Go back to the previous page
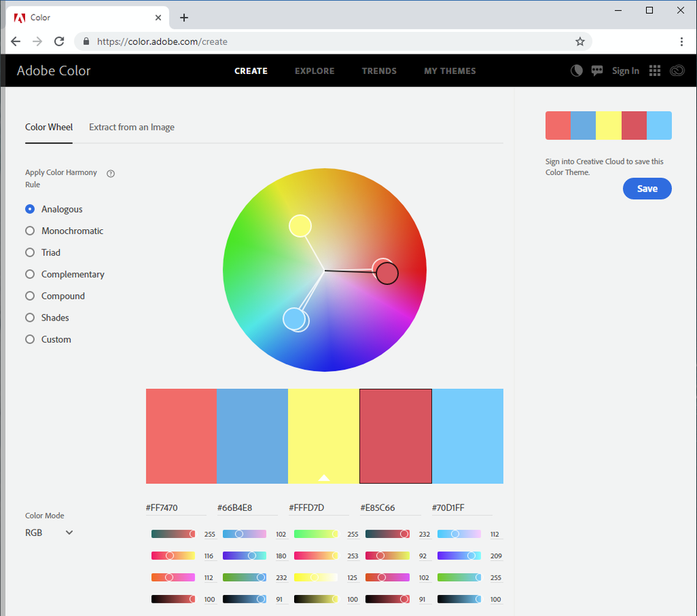697x616 pixels. click(x=15, y=41)
